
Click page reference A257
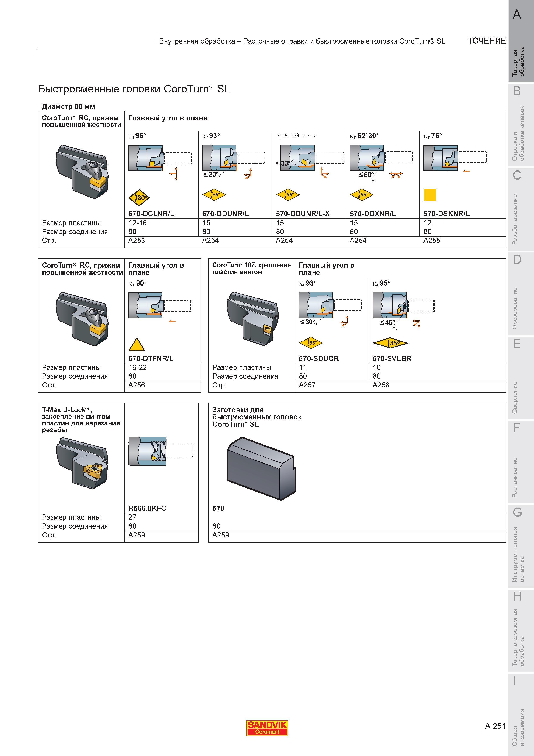(x=307, y=385)
